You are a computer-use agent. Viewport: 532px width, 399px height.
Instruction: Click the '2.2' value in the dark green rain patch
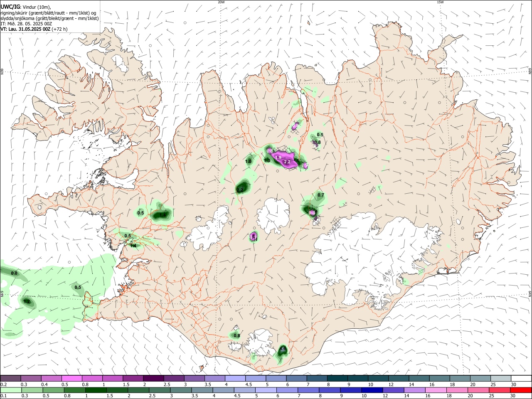240,190
